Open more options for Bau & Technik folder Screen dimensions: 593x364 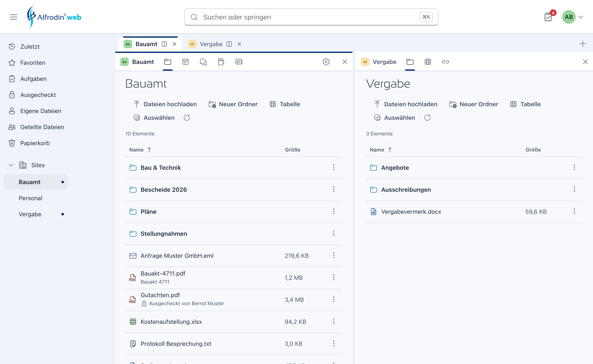334,167
